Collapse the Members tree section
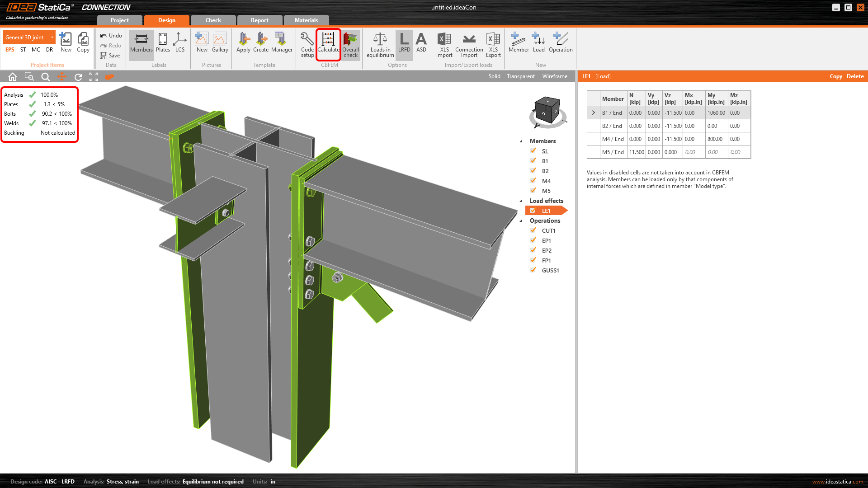This screenshot has height=488, width=868. (521, 141)
